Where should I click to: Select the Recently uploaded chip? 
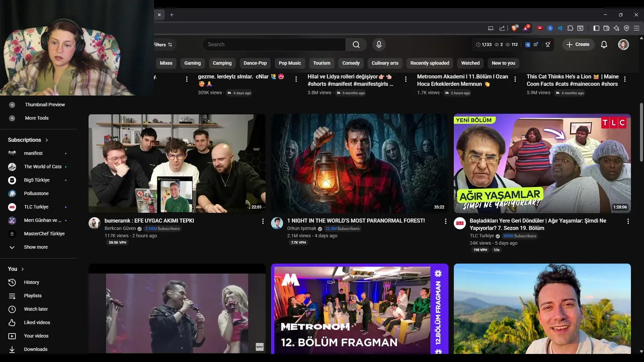click(430, 63)
